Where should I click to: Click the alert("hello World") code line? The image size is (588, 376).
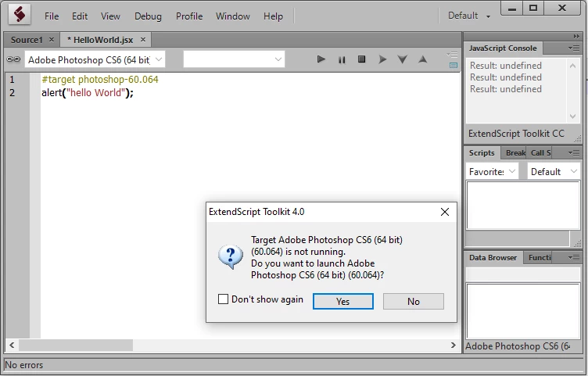[x=88, y=92]
